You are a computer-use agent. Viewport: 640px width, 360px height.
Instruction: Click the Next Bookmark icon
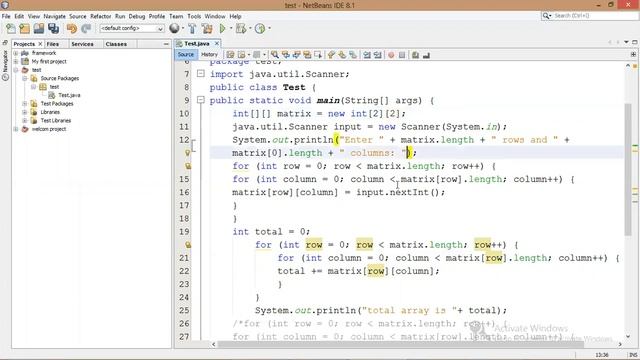(342, 55)
